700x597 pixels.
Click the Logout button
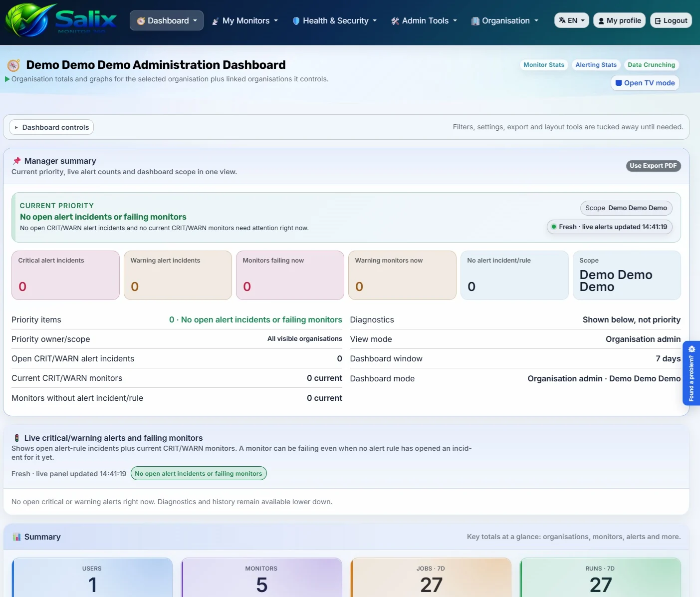point(671,20)
